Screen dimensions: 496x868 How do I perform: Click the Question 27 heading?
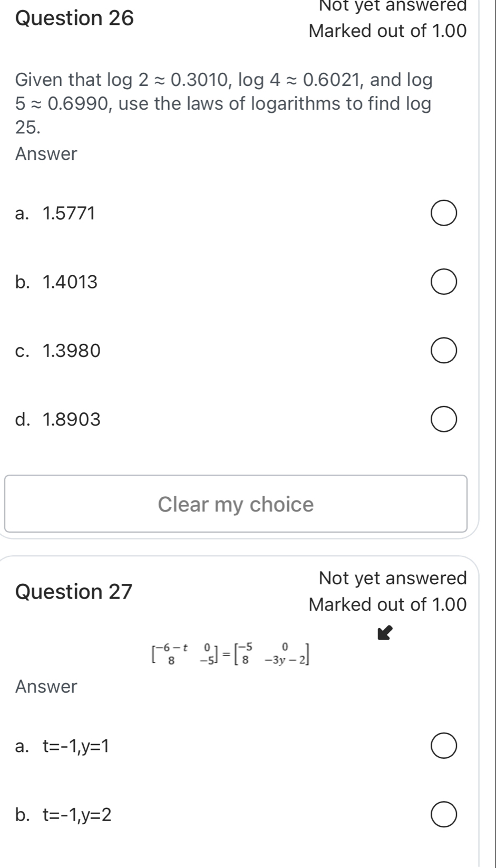point(74,592)
